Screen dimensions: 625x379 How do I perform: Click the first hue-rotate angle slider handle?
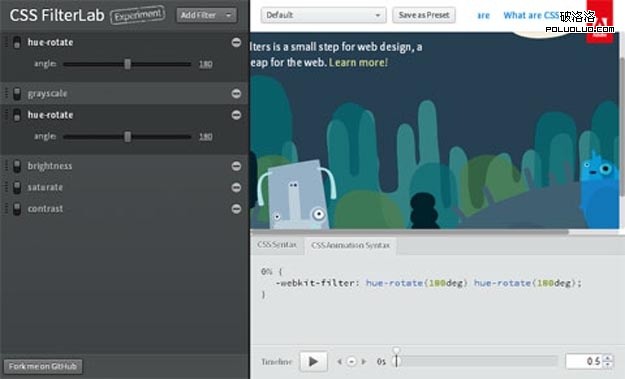coord(128,64)
